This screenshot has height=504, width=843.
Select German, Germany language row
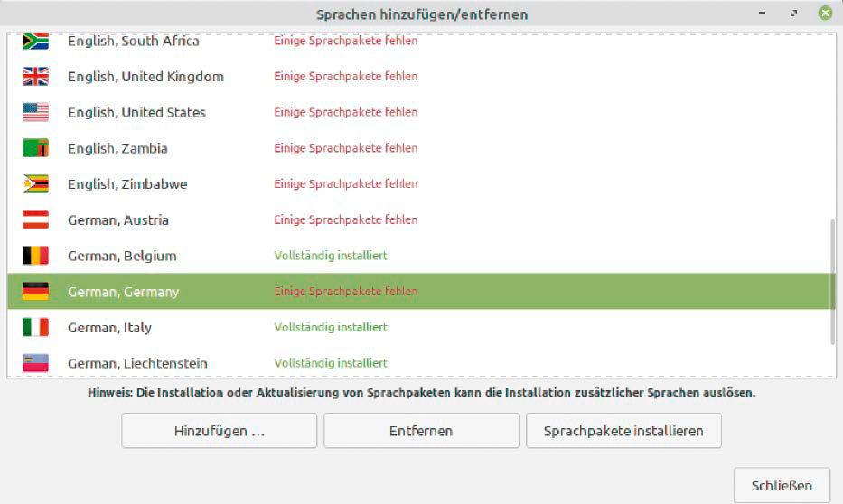click(419, 291)
